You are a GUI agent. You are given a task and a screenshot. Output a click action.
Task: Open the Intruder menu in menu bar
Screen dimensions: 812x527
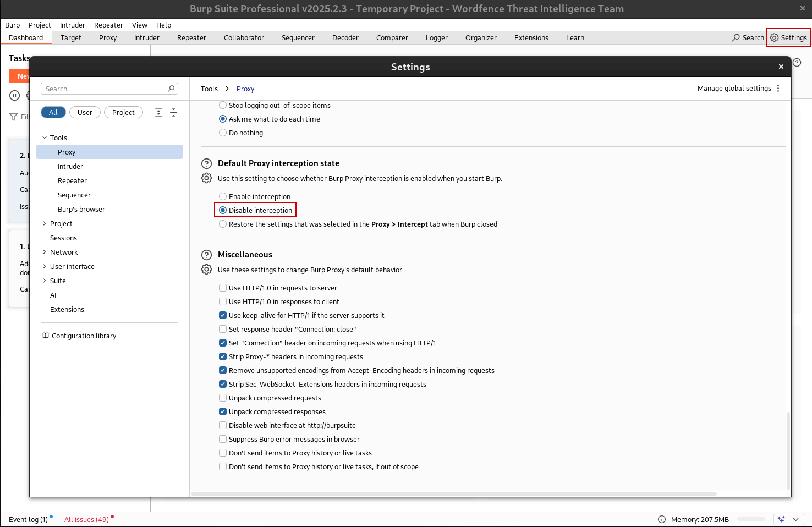pyautogui.click(x=72, y=25)
